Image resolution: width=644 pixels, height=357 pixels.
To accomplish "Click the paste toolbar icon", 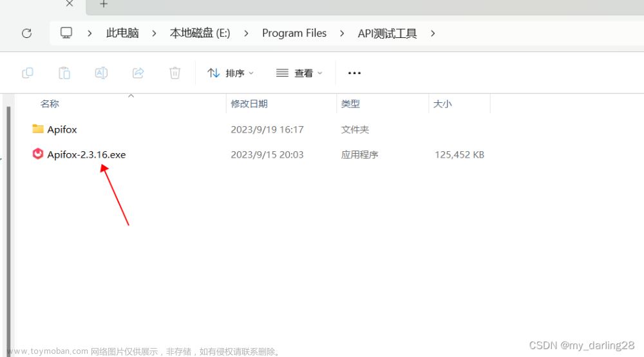I will (x=64, y=73).
